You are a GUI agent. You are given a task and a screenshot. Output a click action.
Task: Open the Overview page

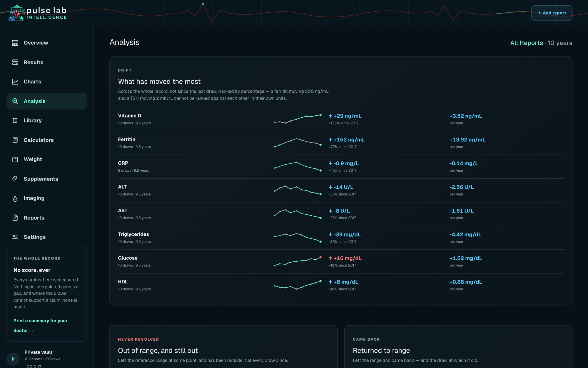[x=47, y=43]
